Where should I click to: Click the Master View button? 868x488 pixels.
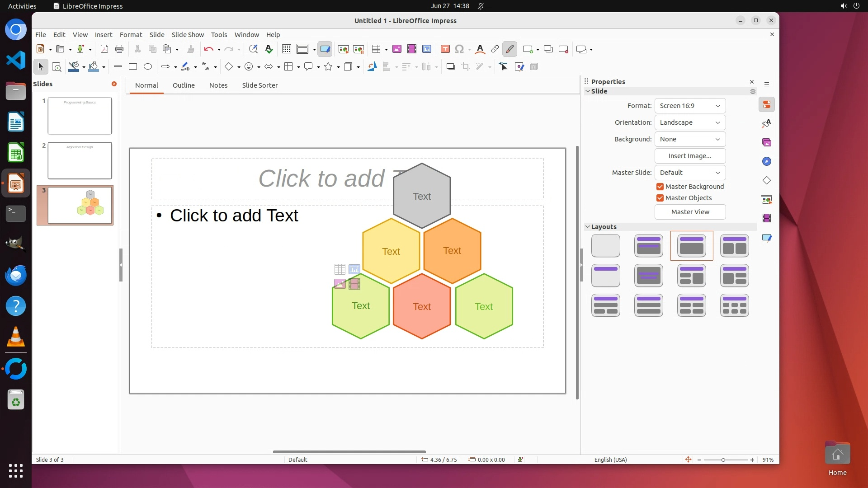coord(690,212)
